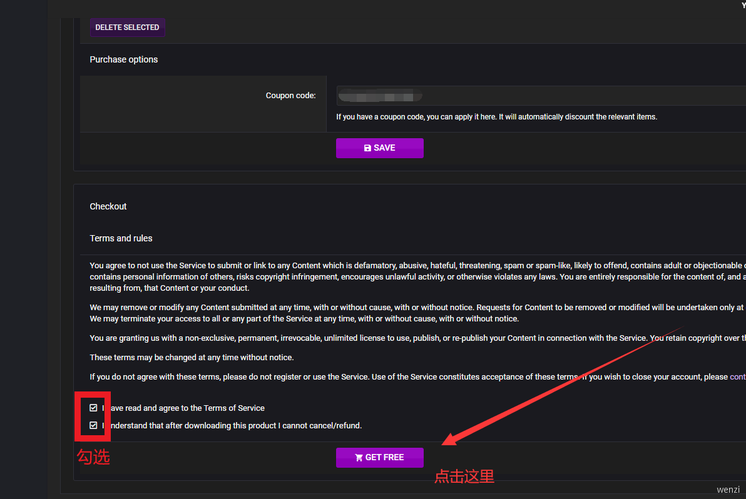The height and width of the screenshot is (499, 746).
Task: Click the floppy disk icon on SAVE
Action: (x=367, y=148)
